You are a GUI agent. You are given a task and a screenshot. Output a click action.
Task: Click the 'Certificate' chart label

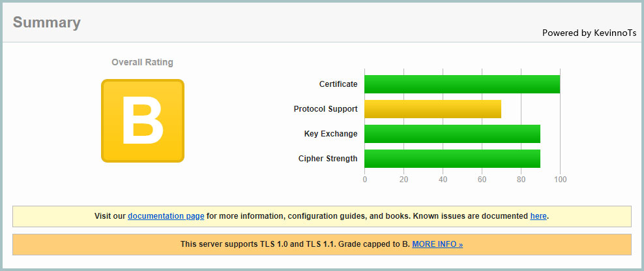click(338, 84)
